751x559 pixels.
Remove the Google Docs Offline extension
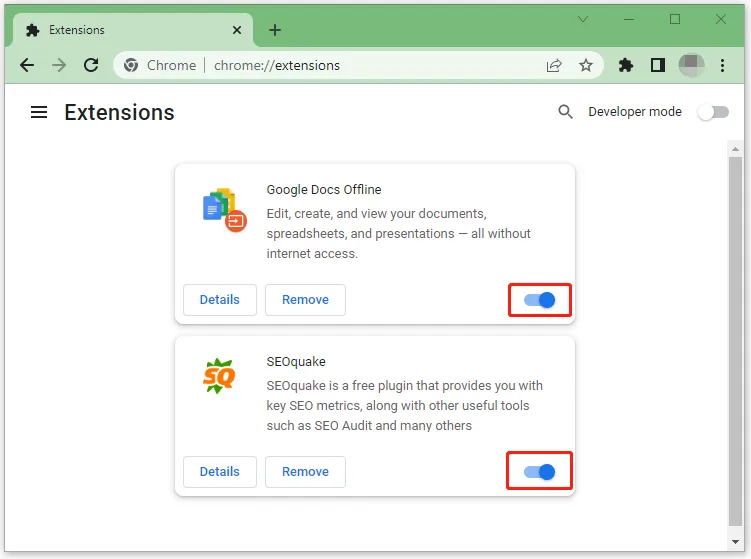[x=306, y=300]
